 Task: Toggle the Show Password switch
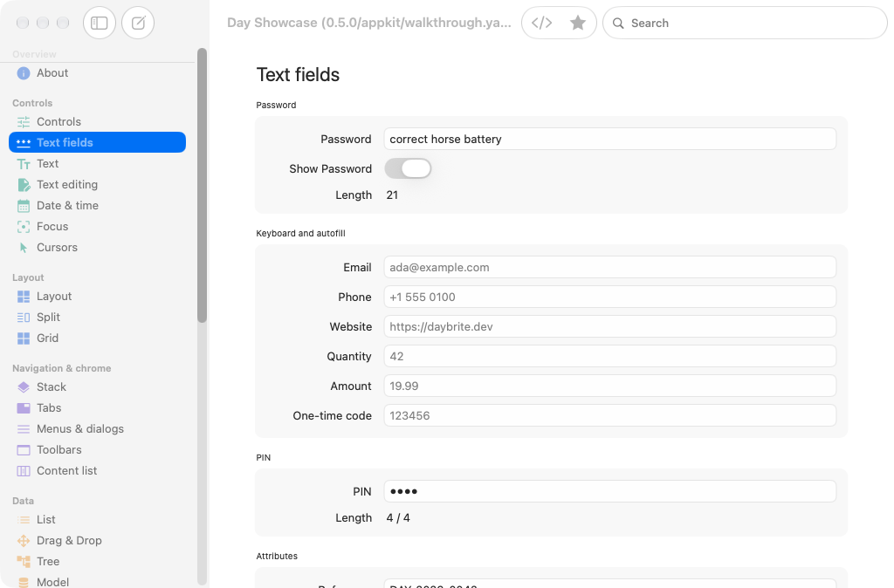click(x=408, y=168)
